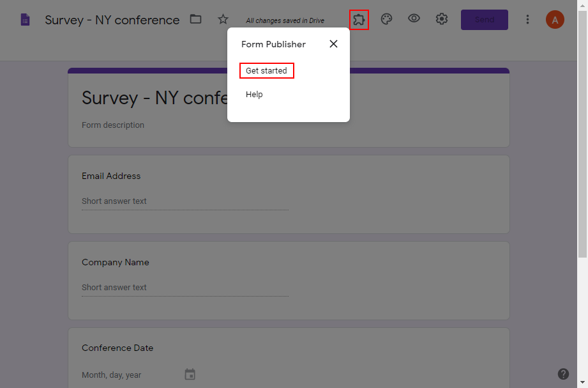Click the form title in the header
The height and width of the screenshot is (388, 588).
(112, 20)
